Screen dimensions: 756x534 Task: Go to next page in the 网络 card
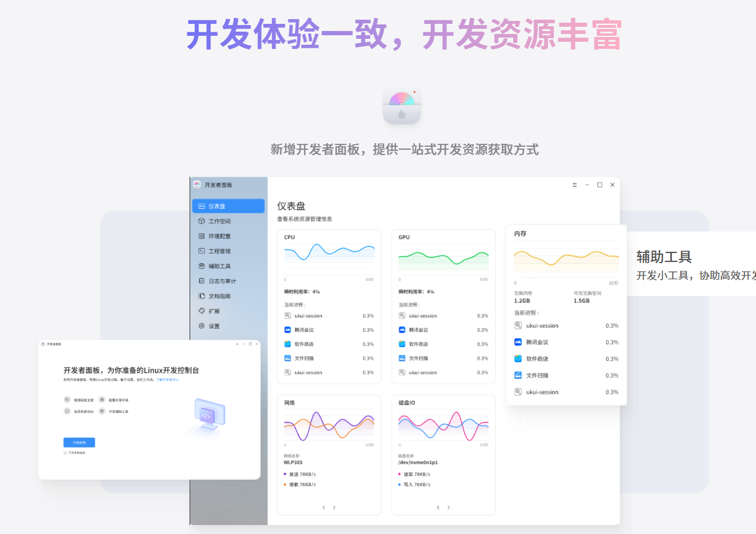[334, 507]
